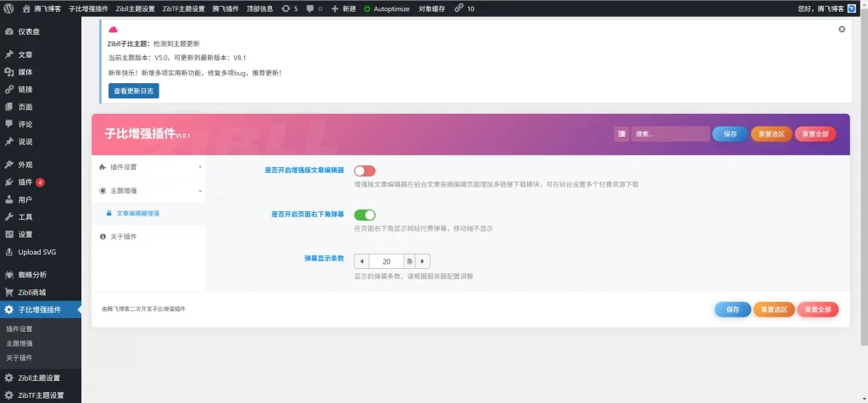Click the page's vertical scrollbar
Screen dimensions: 868x403
pos(865,177)
